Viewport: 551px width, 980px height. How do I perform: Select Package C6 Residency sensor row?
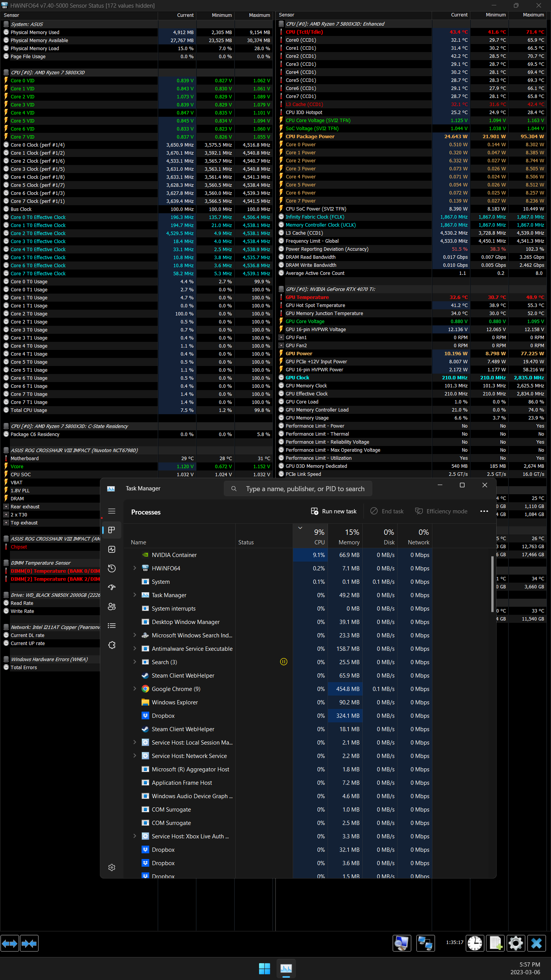(x=138, y=434)
